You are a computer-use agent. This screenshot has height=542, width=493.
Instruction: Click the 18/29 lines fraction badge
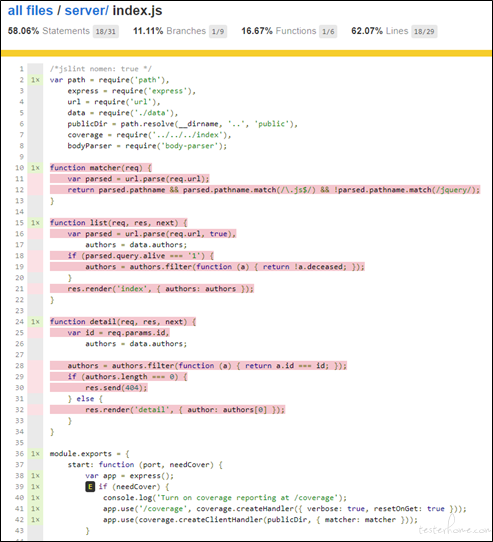424,31
